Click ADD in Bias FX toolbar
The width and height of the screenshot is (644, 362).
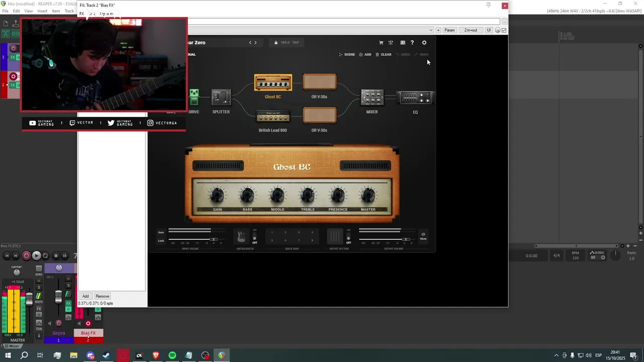click(365, 54)
